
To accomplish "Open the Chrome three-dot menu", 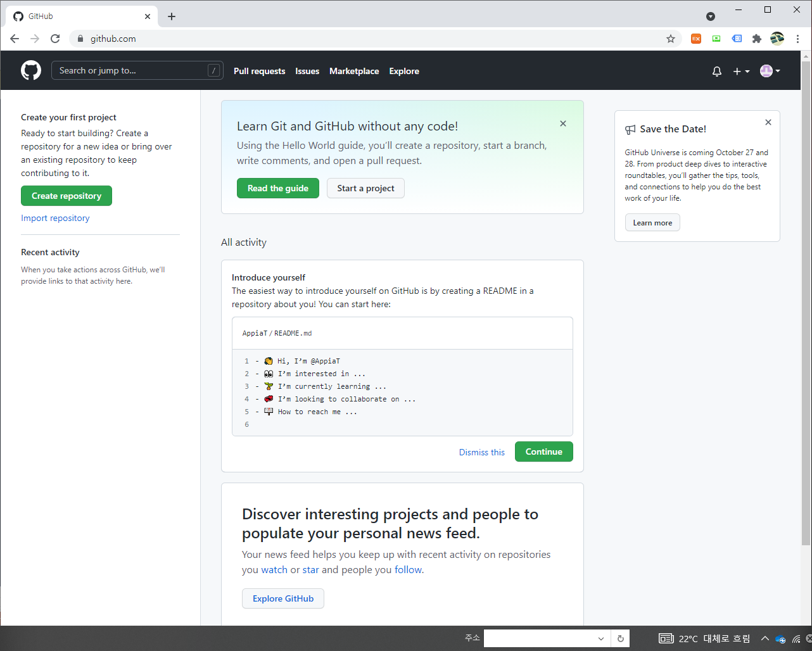I will click(798, 39).
